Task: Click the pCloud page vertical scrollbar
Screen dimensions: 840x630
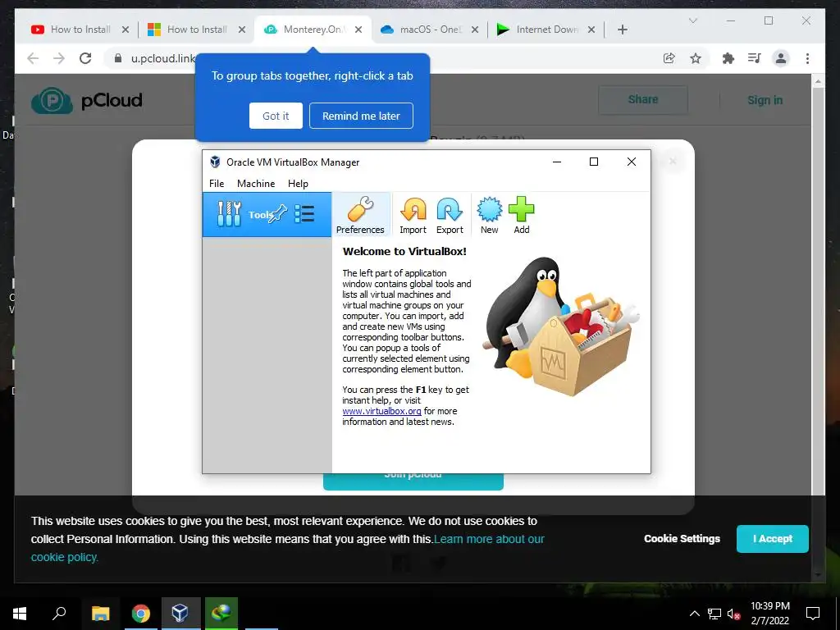Action: click(818, 328)
